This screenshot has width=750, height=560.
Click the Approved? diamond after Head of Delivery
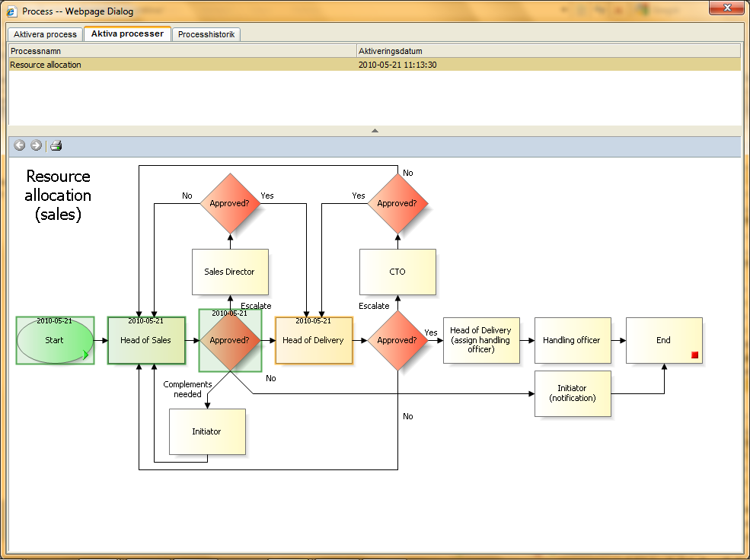pos(397,340)
